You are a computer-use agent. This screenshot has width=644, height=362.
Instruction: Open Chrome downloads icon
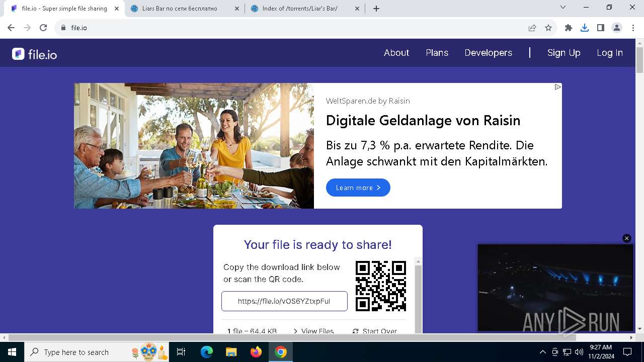[x=585, y=28]
